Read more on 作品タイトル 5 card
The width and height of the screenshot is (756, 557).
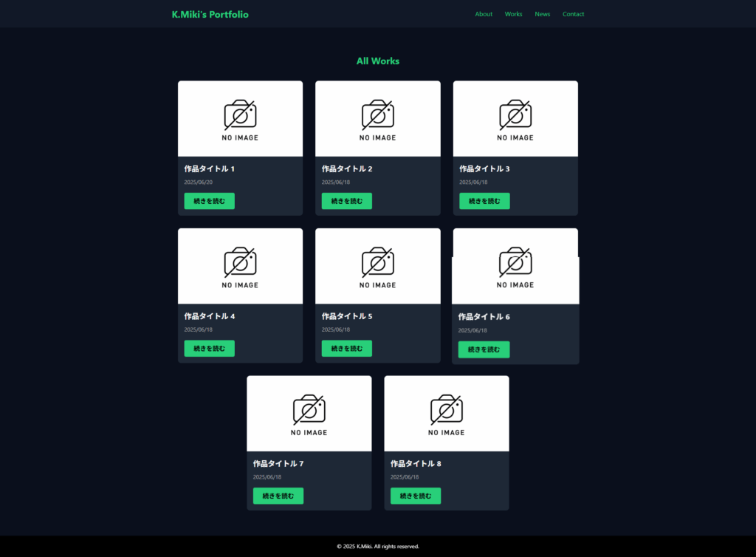(x=347, y=349)
